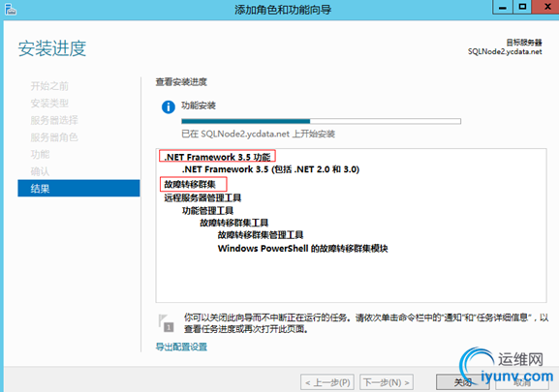The image size is (559, 392).
Task: Select the 故障转移群集 feature row
Action: (x=190, y=185)
